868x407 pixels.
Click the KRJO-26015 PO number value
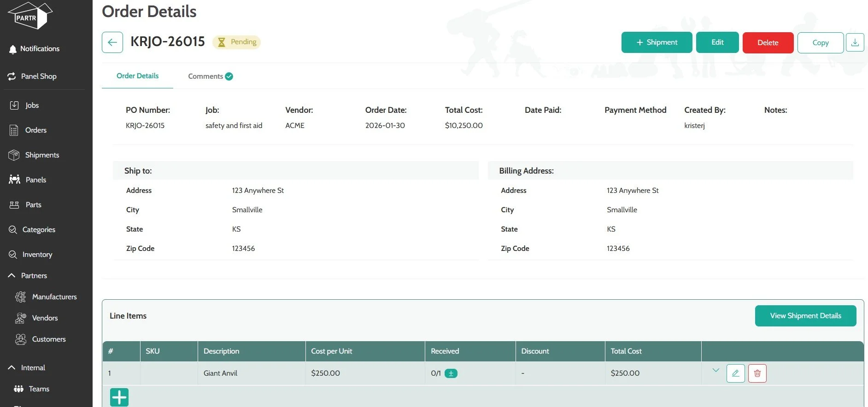(x=145, y=126)
